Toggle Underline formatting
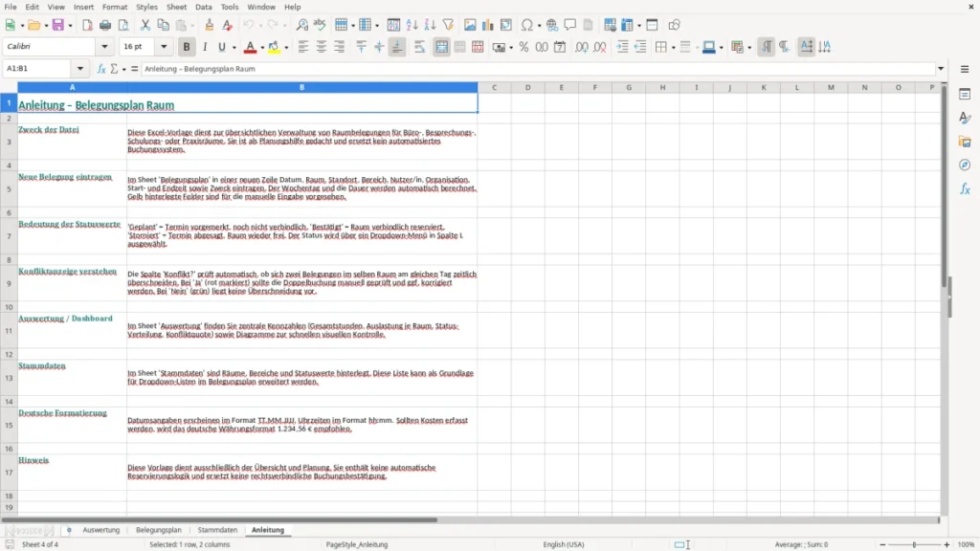 221,47
